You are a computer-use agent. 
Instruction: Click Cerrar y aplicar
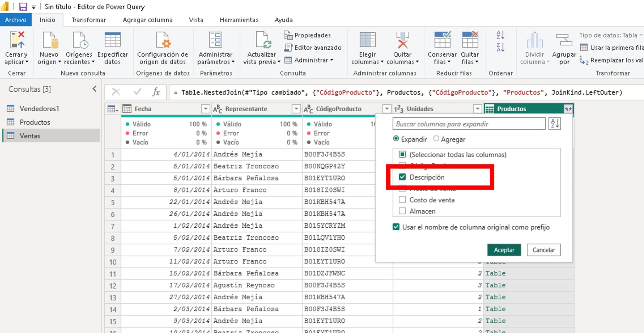(16, 49)
